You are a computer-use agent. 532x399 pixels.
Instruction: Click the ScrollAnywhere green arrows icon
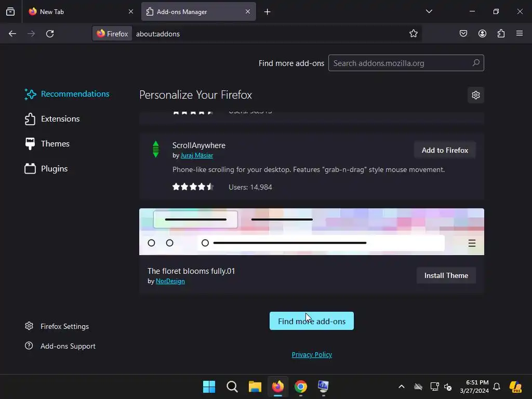tap(156, 149)
